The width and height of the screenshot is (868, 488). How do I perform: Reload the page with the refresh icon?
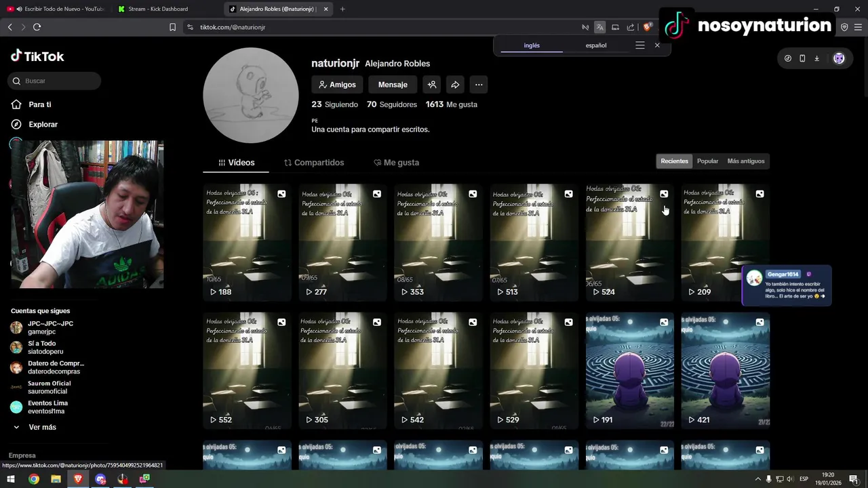click(x=37, y=27)
